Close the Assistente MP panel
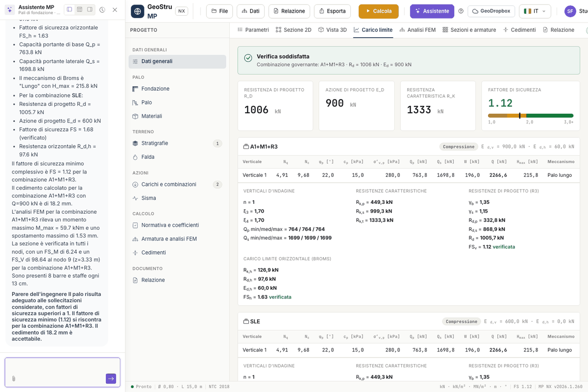The width and height of the screenshot is (588, 392). 115,10
